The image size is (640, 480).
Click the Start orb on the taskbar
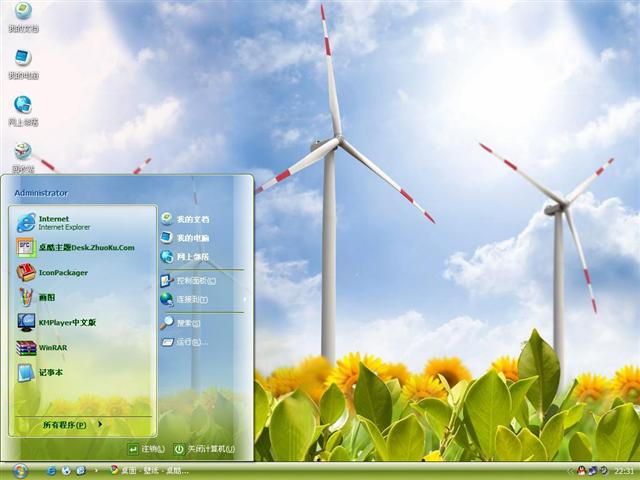20,470
